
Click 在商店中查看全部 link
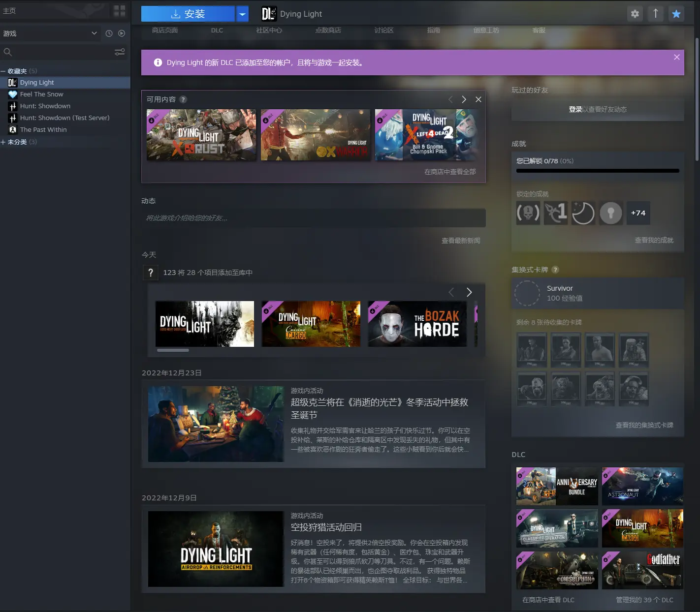click(x=450, y=172)
